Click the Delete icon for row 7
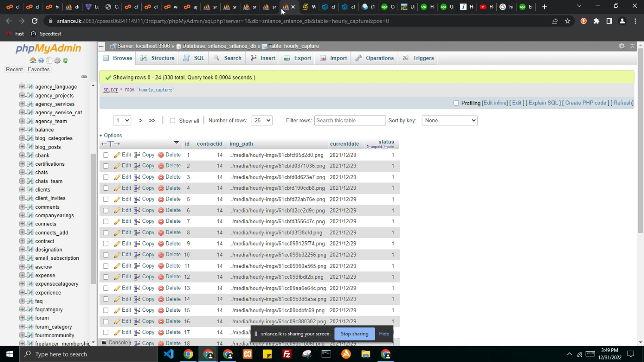This screenshot has width=644, height=362. pos(161,222)
